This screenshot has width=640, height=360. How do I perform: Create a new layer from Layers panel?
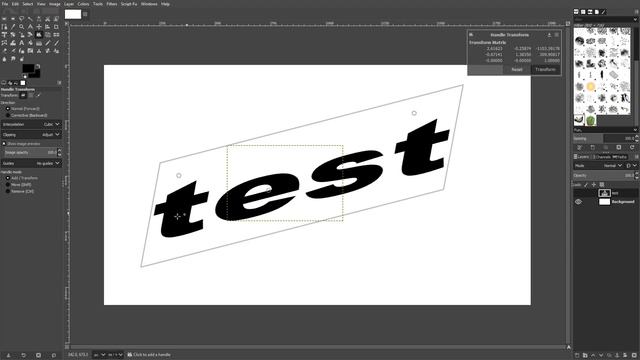coord(577,355)
